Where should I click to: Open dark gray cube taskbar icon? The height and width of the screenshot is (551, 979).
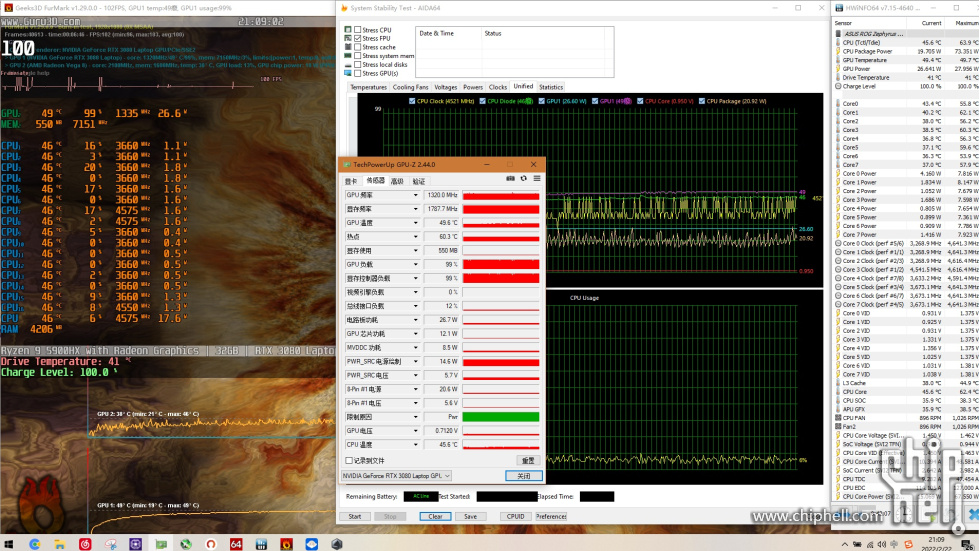point(337,544)
